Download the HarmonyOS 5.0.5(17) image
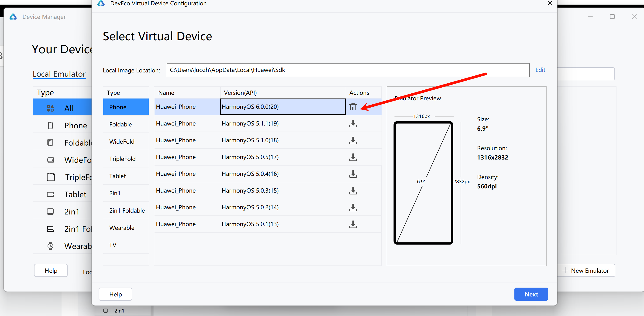Viewport: 644px width, 316px height. (x=353, y=157)
